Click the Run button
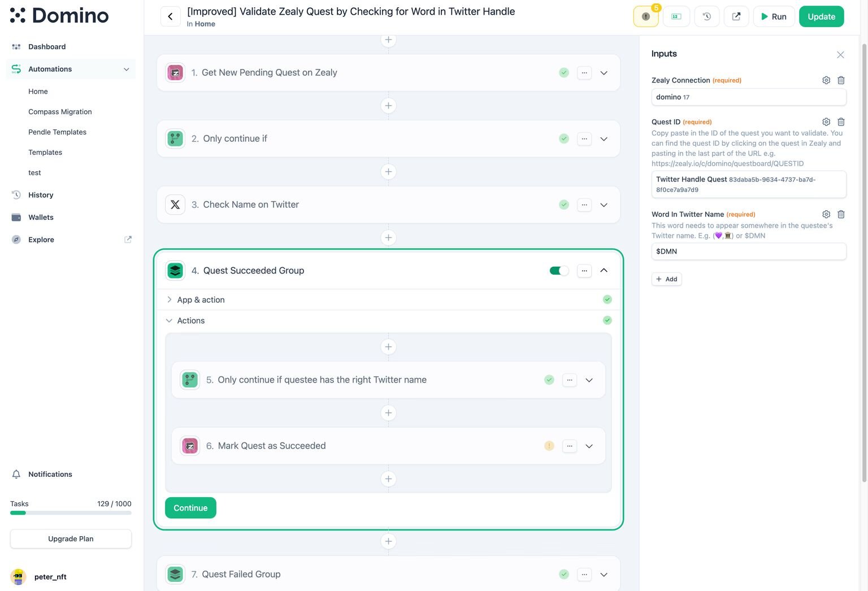This screenshot has width=868, height=591. pyautogui.click(x=774, y=16)
